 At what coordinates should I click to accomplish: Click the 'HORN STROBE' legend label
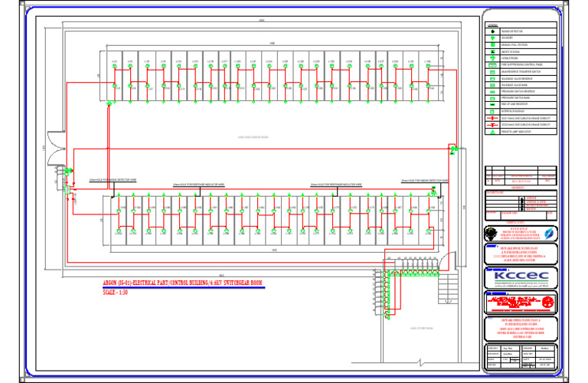point(510,58)
